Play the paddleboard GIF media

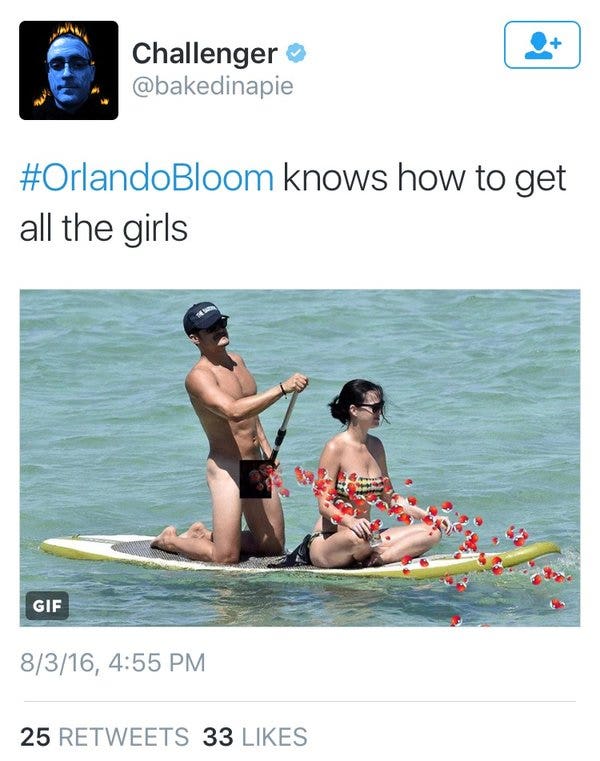(x=300, y=458)
